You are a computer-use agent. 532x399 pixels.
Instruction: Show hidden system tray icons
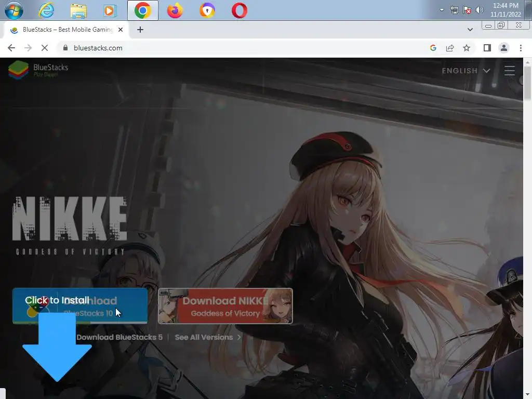442,10
